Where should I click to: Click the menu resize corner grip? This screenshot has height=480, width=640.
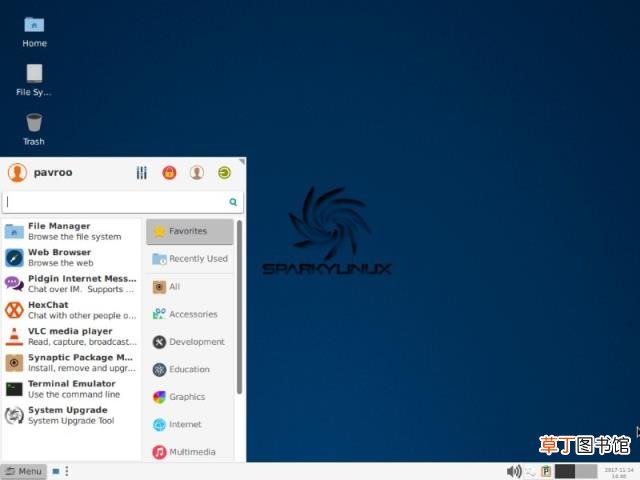click(242, 162)
